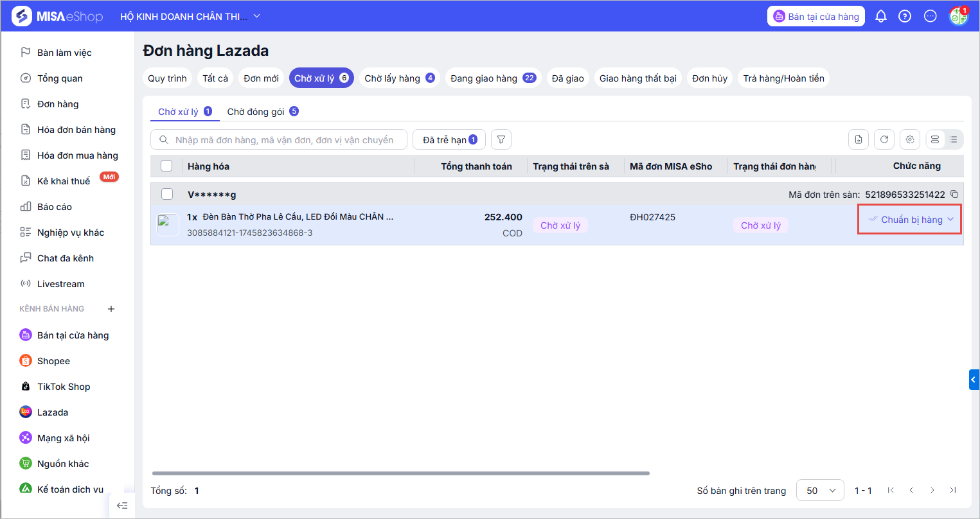Open the Đơn mới tab
Screen dimensions: 980x519
click(x=262, y=78)
